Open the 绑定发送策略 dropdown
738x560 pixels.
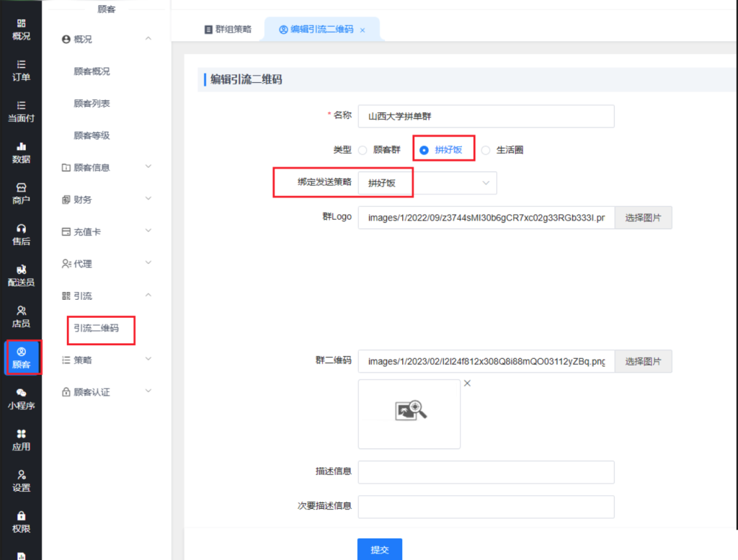pos(427,183)
